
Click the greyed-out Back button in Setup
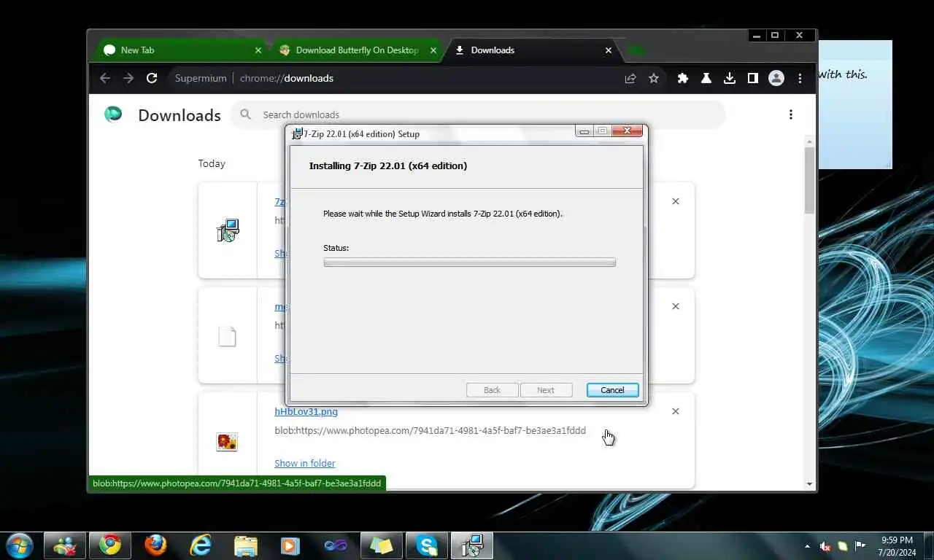tap(492, 390)
